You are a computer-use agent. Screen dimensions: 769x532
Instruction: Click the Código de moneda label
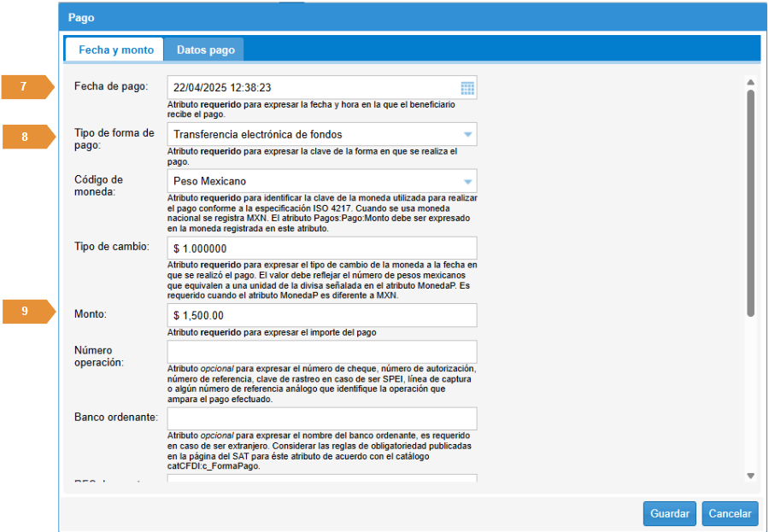pyautogui.click(x=98, y=185)
